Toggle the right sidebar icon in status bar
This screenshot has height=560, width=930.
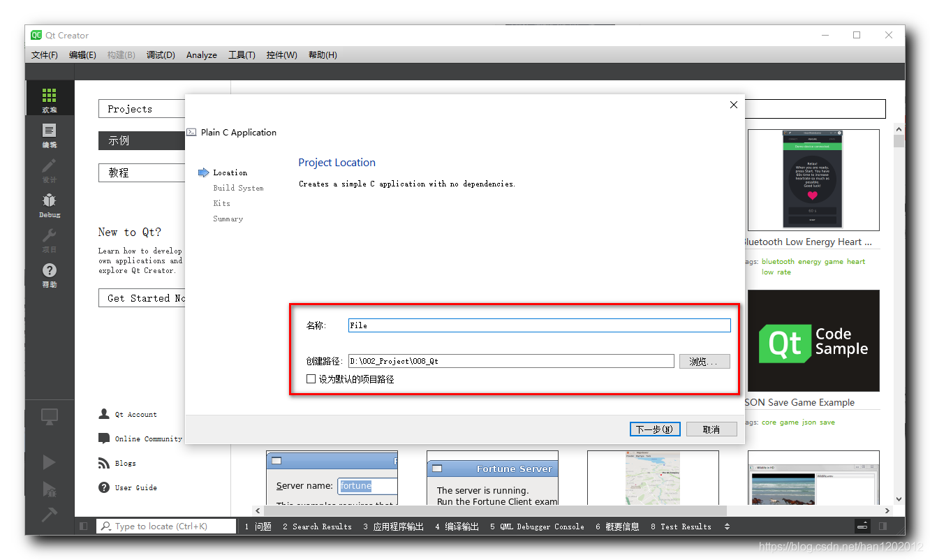click(883, 526)
